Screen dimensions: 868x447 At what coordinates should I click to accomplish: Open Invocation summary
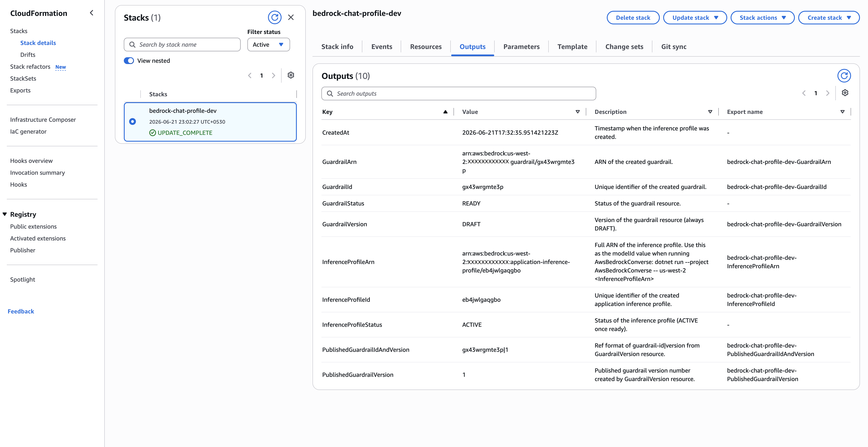37,173
